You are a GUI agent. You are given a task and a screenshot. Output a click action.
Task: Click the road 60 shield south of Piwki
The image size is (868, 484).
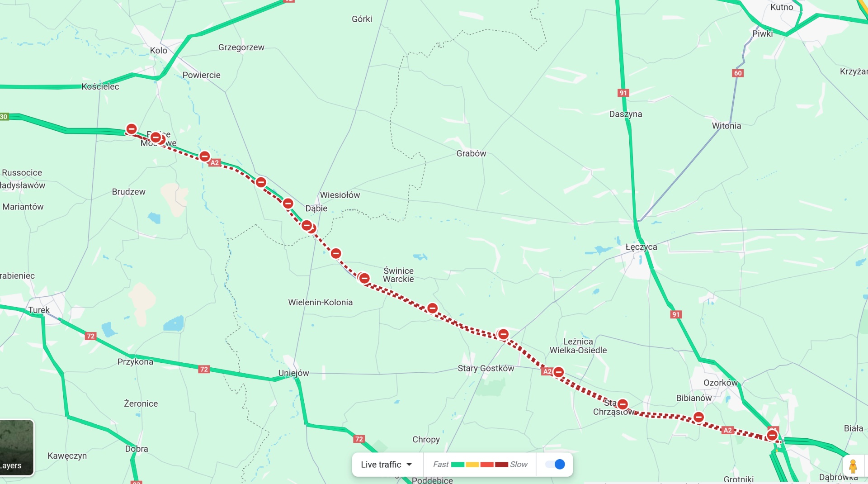[738, 73]
